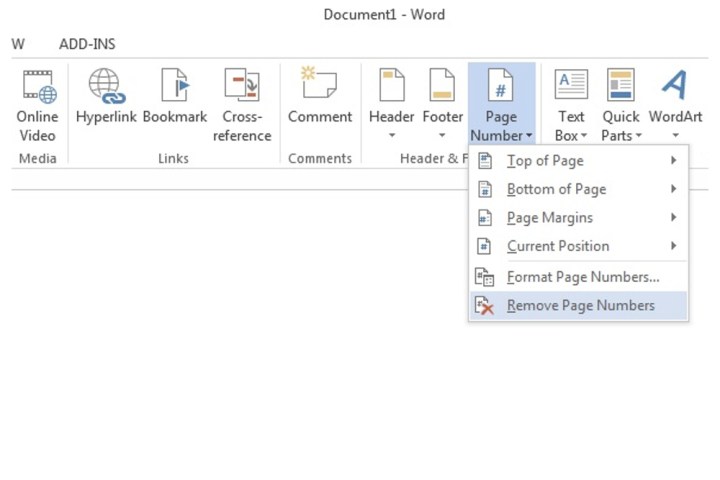Choose Bottom of Page menu entry

pos(579,189)
